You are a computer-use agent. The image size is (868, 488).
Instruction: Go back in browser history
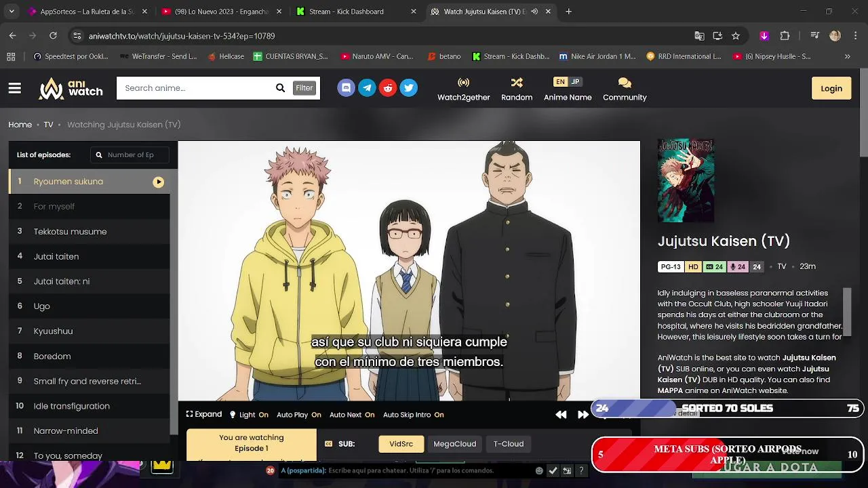(x=12, y=36)
